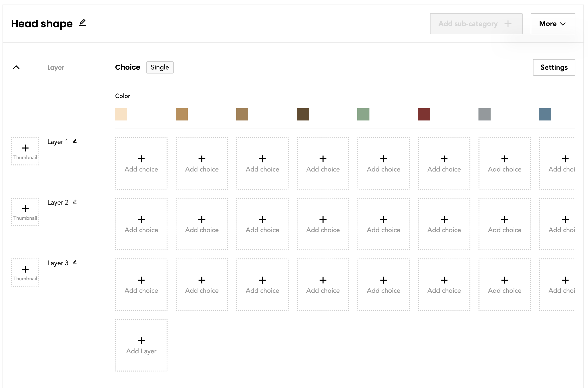Rename Layer 1 via its pencil icon
The image size is (588, 392).
coord(75,141)
